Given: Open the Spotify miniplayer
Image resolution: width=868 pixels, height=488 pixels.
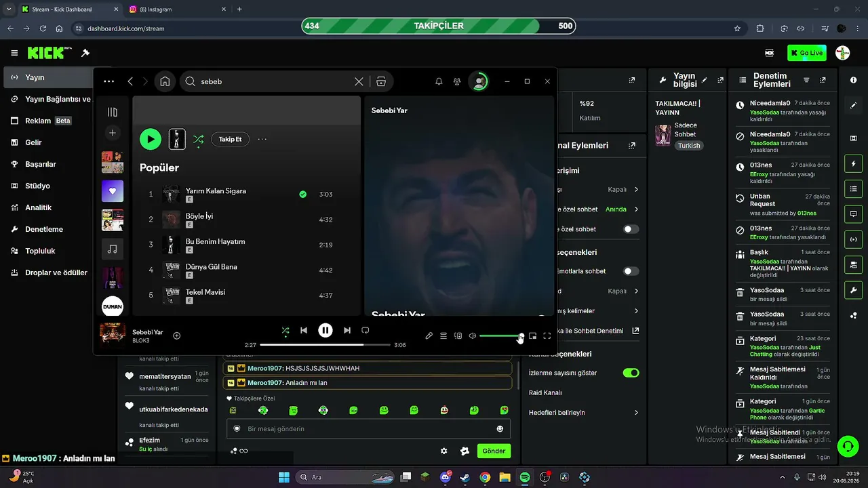Looking at the screenshot, I should coord(532,335).
